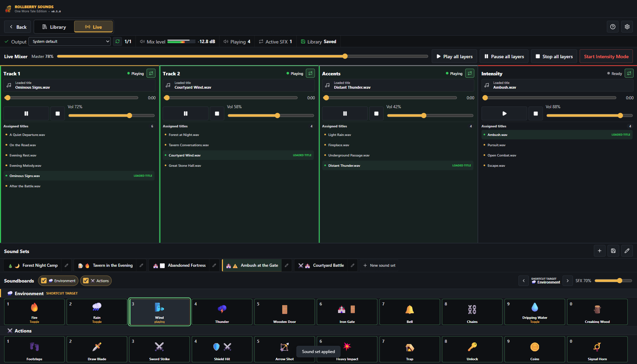Play the Coins action pad

tap(535, 349)
